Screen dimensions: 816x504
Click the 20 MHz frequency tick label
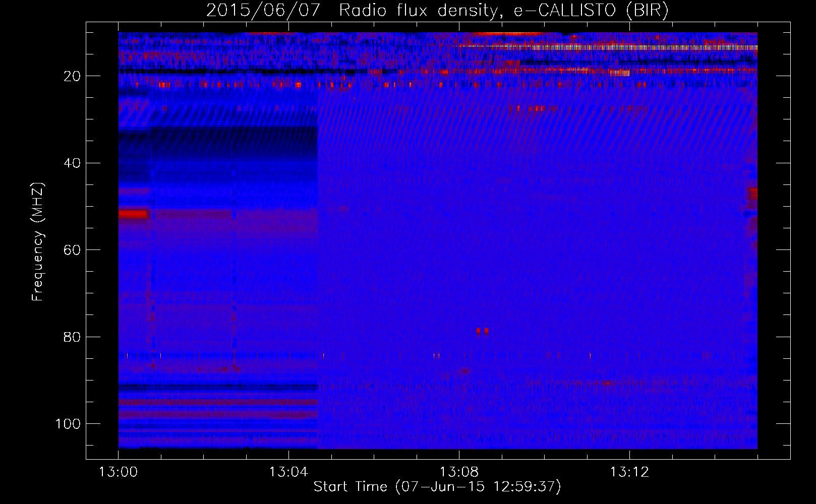(x=72, y=76)
